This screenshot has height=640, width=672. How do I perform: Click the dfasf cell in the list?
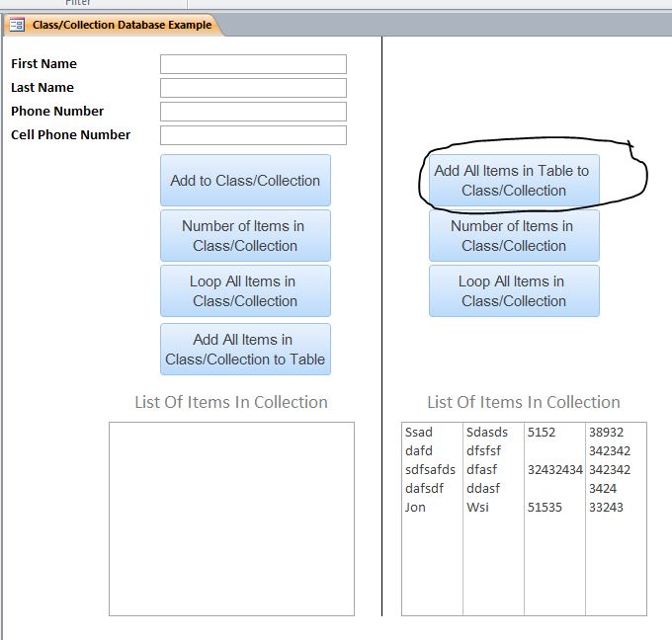pyautogui.click(x=481, y=469)
